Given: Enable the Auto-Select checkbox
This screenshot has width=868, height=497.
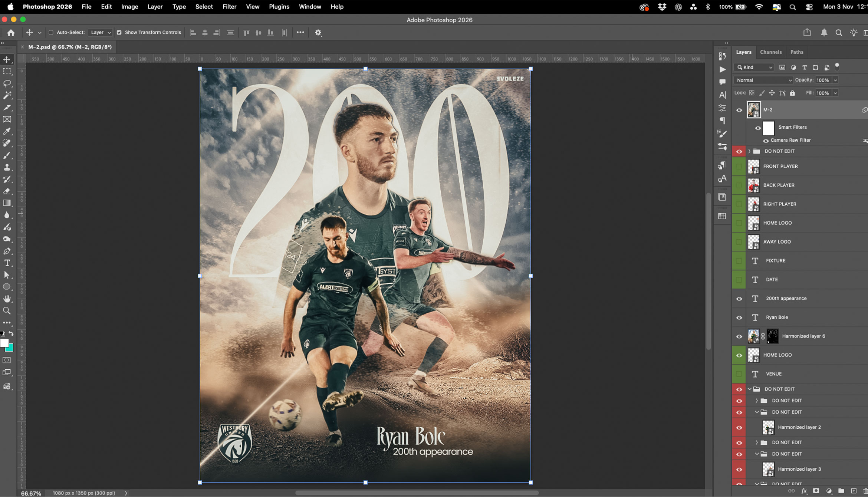Looking at the screenshot, I should [51, 33].
